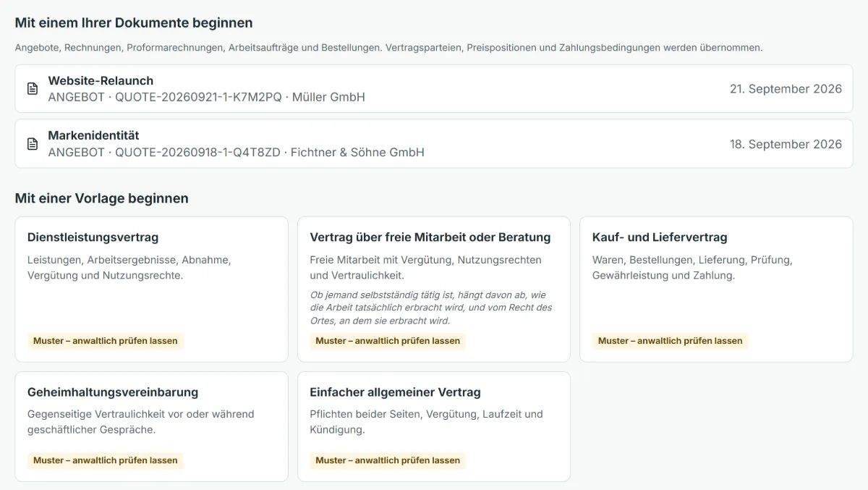Click the Muster badge on Einfacher allgemeiner Vertrag

pos(388,460)
